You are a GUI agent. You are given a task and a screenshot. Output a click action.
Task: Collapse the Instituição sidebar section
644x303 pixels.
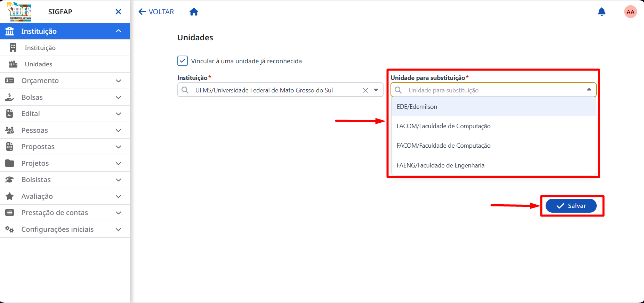[119, 31]
